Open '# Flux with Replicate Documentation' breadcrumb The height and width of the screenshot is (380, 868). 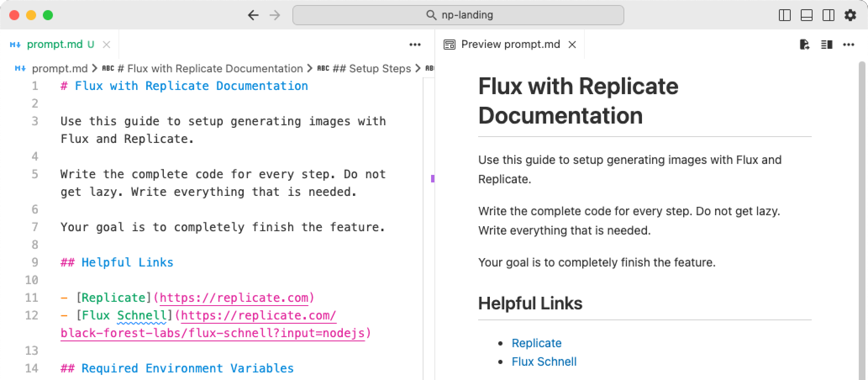point(210,69)
